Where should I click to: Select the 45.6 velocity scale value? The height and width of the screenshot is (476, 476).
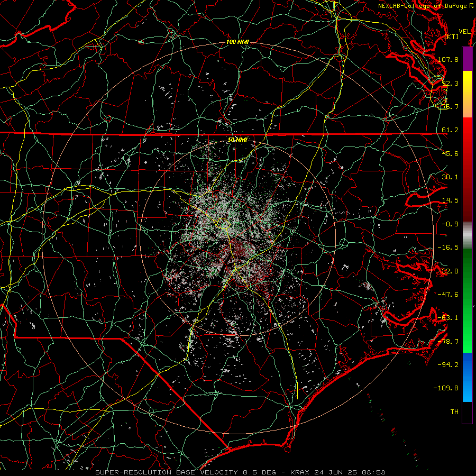(450, 153)
